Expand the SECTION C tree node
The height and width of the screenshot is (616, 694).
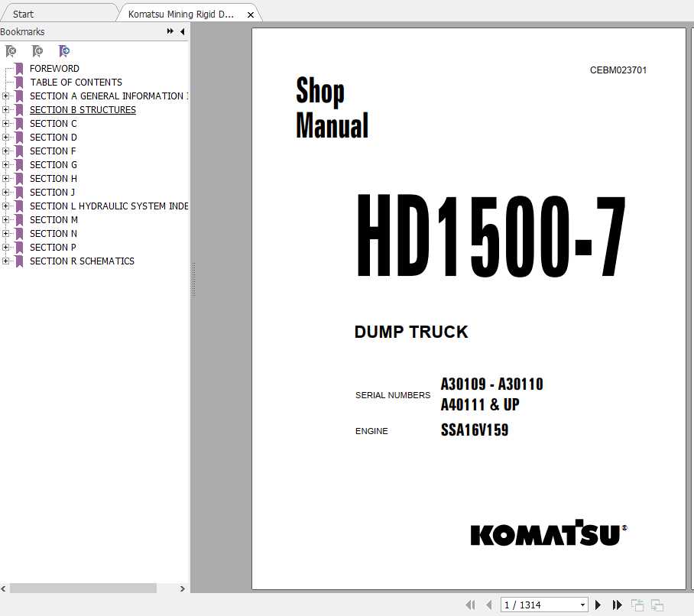point(5,124)
